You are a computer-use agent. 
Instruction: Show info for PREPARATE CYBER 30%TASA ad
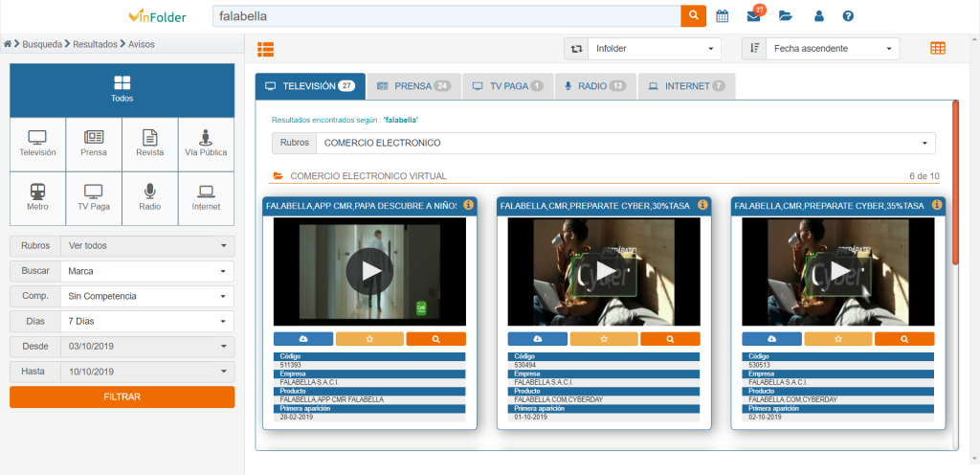[702, 204]
